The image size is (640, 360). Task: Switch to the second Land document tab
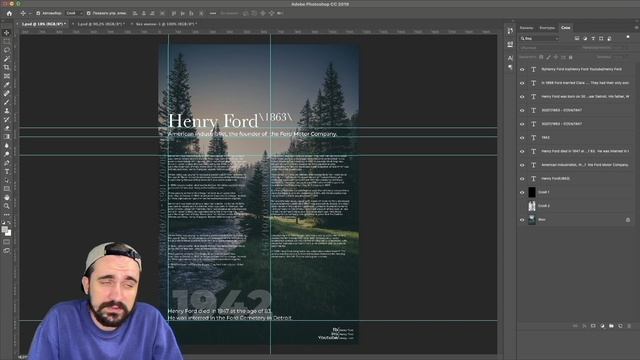pyautogui.click(x=100, y=24)
